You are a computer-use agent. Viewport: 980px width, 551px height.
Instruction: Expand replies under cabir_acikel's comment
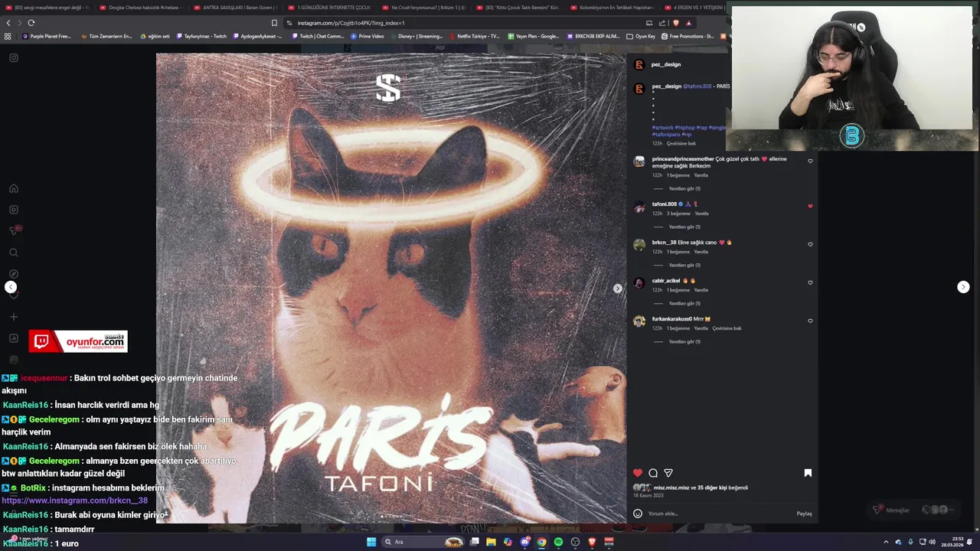[684, 303]
